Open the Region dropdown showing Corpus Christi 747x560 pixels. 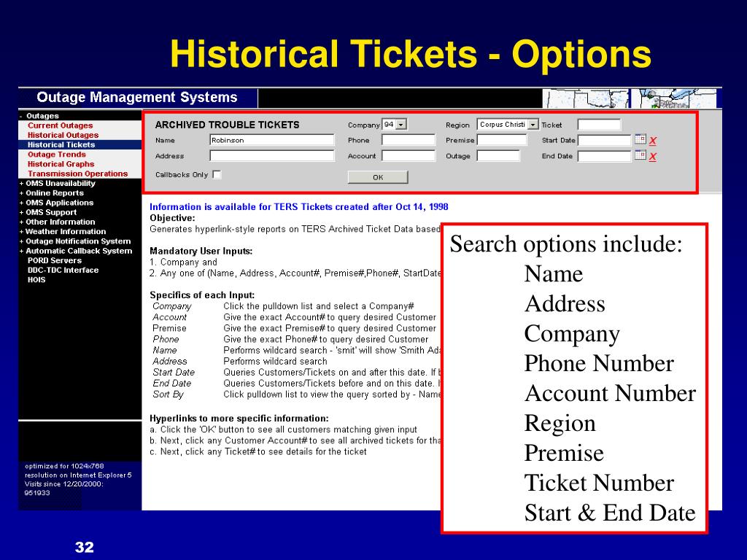pyautogui.click(x=508, y=124)
